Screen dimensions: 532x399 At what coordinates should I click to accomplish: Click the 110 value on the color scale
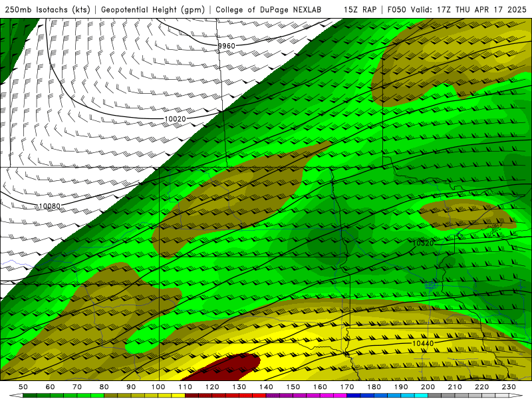pos(186,387)
